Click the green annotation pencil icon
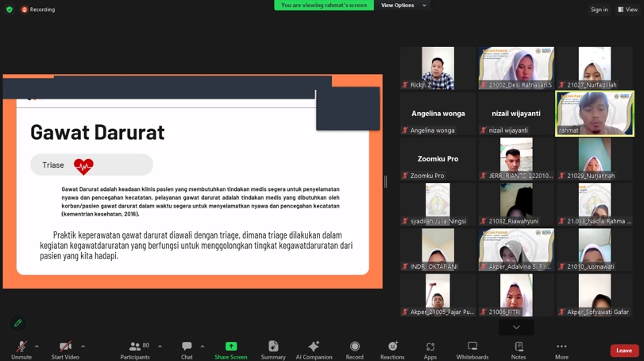The height and width of the screenshot is (361, 644). [x=17, y=323]
